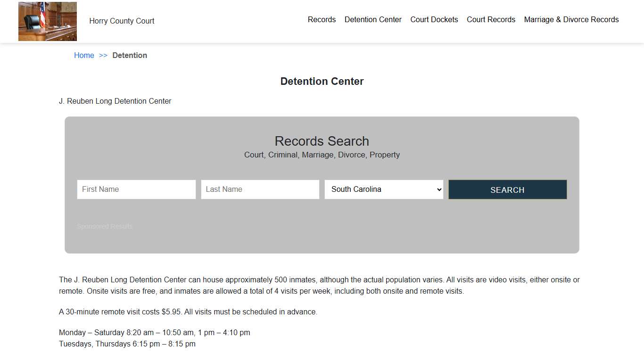The height and width of the screenshot is (362, 644).
Task: Click inside the Last Name field
Action: [x=260, y=189]
